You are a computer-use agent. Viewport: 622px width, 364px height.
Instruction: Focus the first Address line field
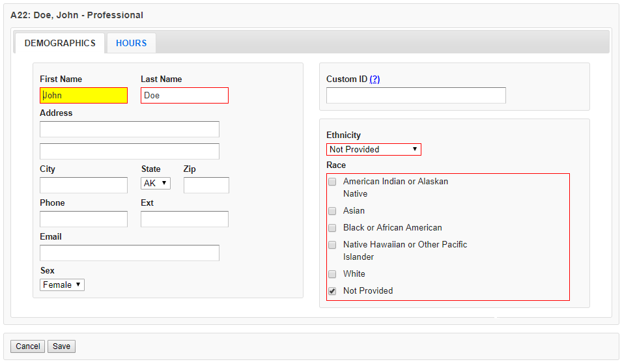[x=130, y=129]
